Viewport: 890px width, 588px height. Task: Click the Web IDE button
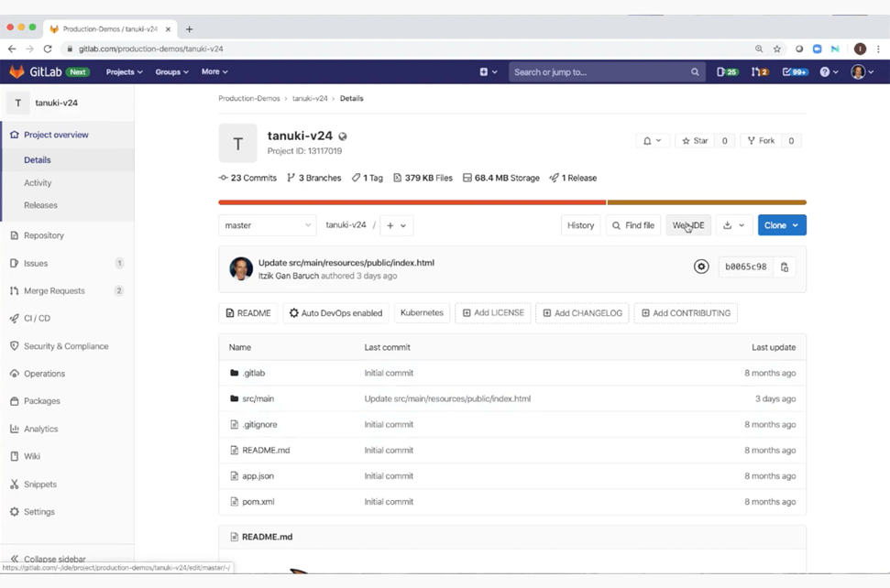pyautogui.click(x=688, y=225)
